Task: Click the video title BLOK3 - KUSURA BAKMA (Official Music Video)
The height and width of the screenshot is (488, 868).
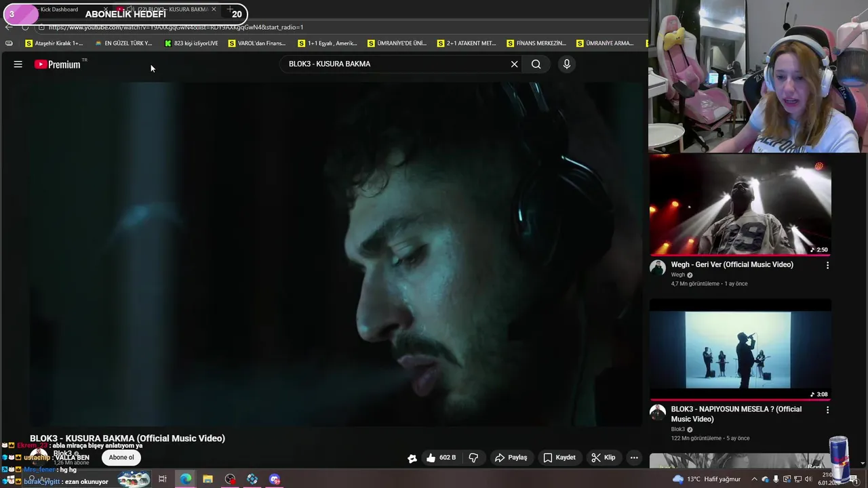Action: (127, 439)
